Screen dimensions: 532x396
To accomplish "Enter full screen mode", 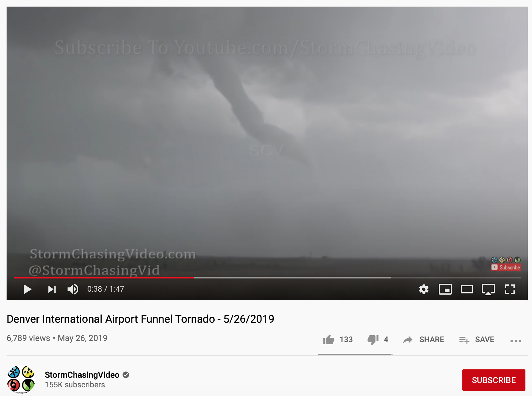I will 510,289.
